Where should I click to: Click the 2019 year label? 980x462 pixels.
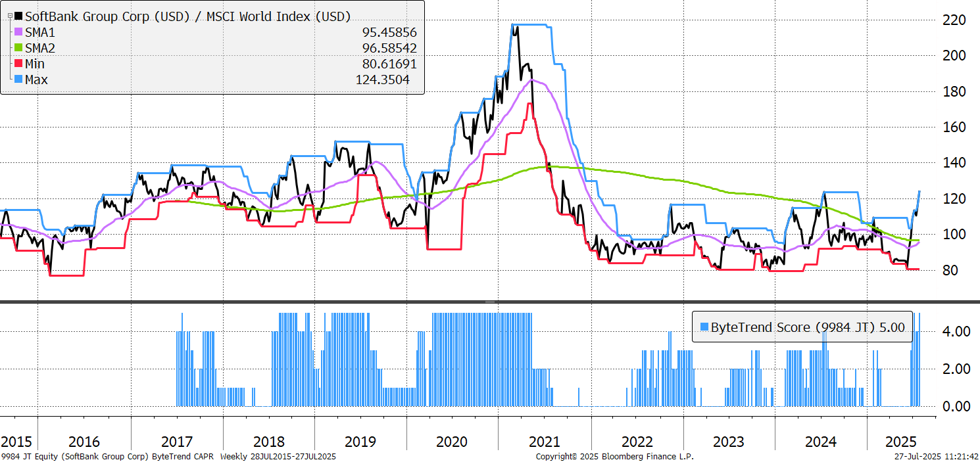(360, 441)
